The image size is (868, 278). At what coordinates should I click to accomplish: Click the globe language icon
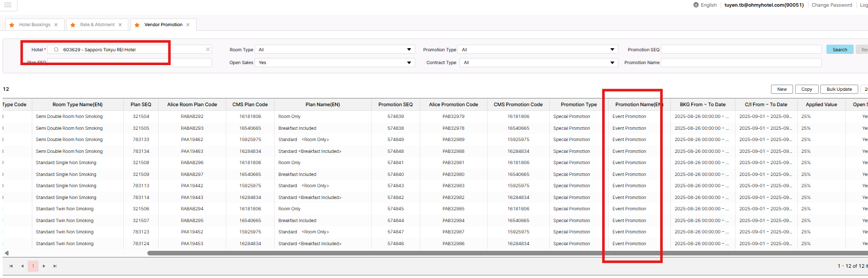(x=696, y=5)
